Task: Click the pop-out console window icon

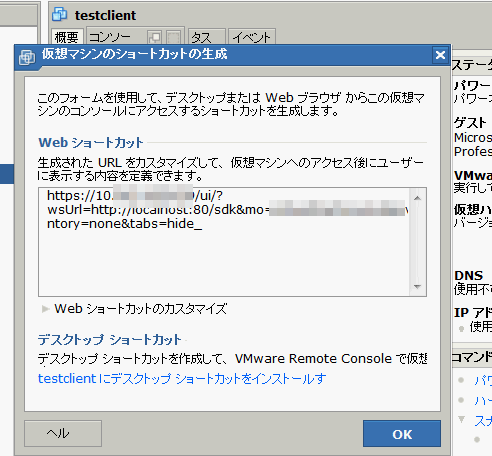Action: click(x=155, y=37)
